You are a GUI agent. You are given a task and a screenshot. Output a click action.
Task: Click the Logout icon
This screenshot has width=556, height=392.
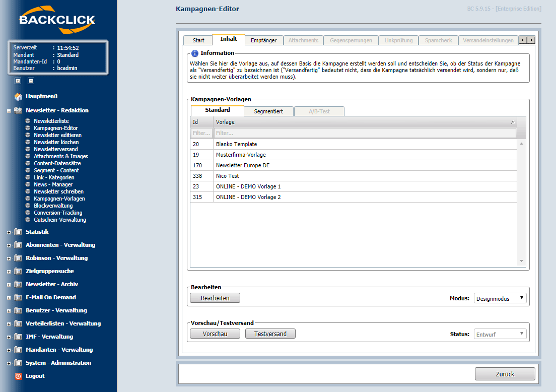pyautogui.click(x=19, y=376)
